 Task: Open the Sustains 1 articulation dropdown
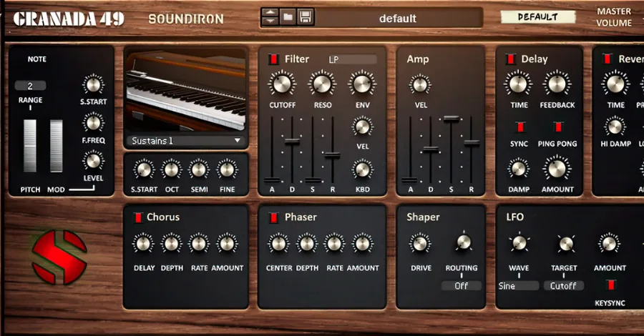click(x=186, y=141)
